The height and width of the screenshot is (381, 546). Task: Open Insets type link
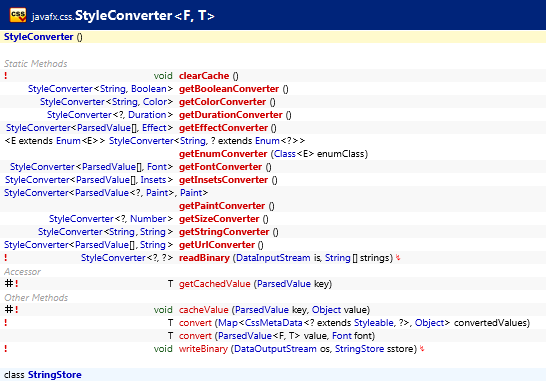click(153, 180)
